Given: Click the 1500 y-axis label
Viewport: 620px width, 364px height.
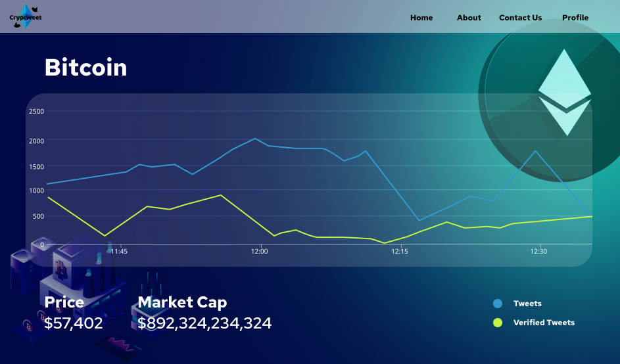Looking at the screenshot, I should [36, 167].
